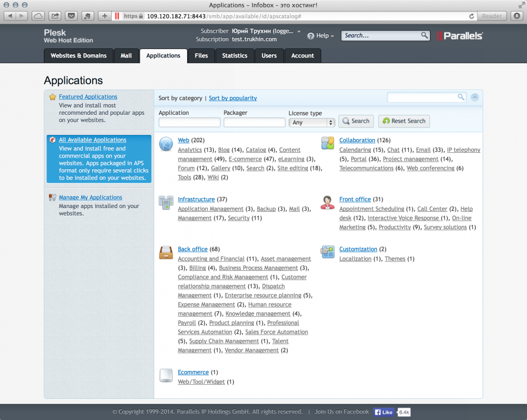Click the downloads button at the toolbar's end

[517, 16]
